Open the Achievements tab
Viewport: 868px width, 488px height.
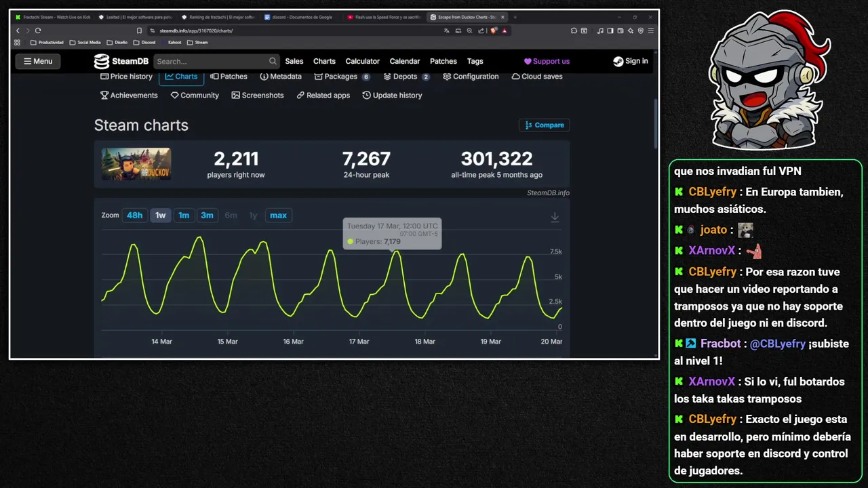click(x=129, y=96)
